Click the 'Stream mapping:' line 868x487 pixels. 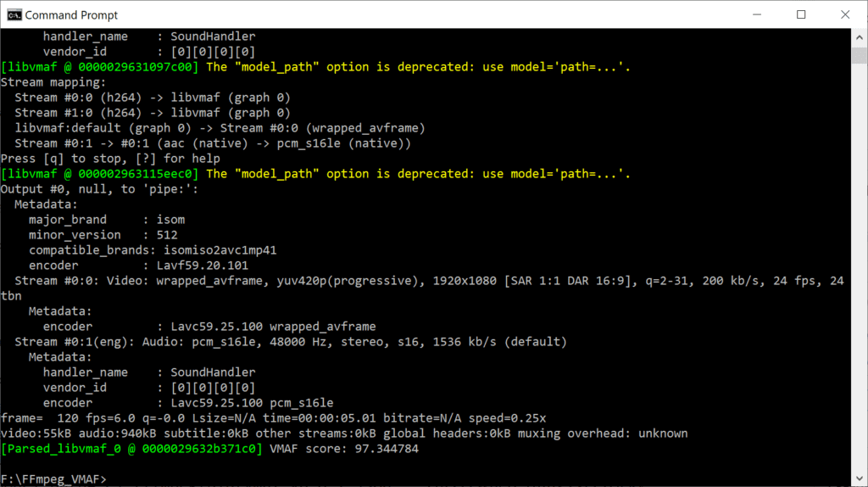click(x=53, y=82)
